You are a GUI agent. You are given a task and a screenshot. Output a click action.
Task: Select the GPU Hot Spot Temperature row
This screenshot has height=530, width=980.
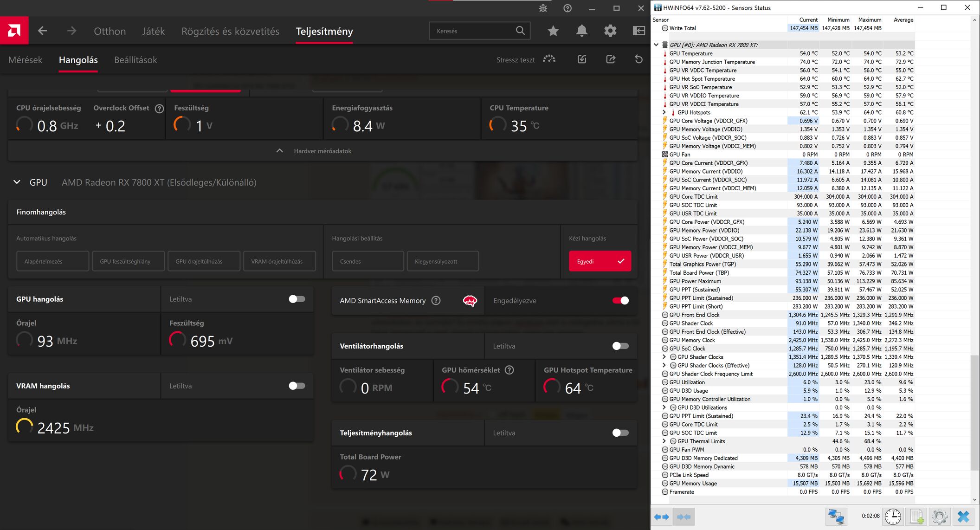(782, 79)
